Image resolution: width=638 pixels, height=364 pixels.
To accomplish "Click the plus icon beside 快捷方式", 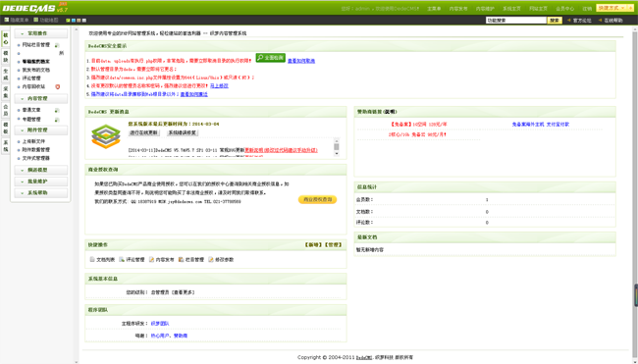I will pyautogui.click(x=631, y=8).
